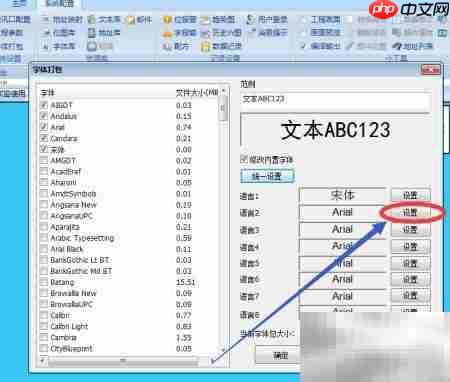Click 设置 button for 语言7
This screenshot has height=382, width=450.
410,295
